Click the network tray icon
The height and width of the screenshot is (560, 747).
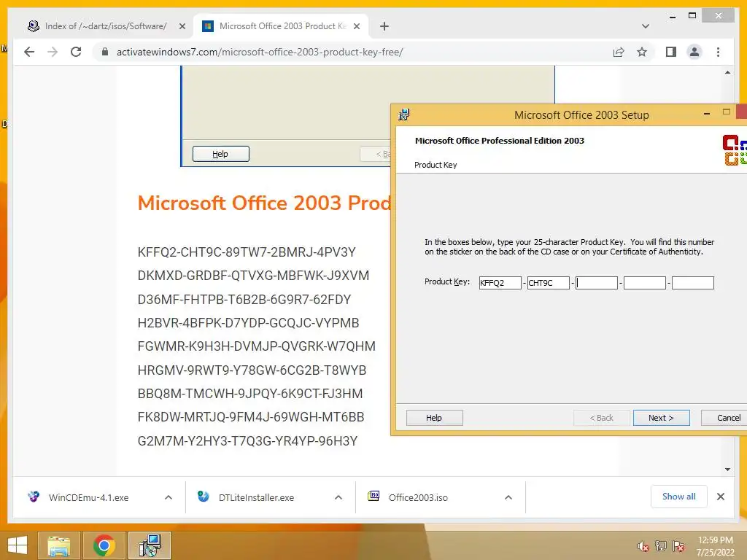661,546
